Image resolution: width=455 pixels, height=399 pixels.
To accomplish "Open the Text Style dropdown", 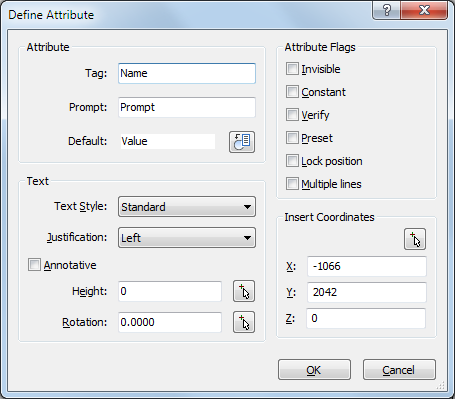I will click(187, 207).
